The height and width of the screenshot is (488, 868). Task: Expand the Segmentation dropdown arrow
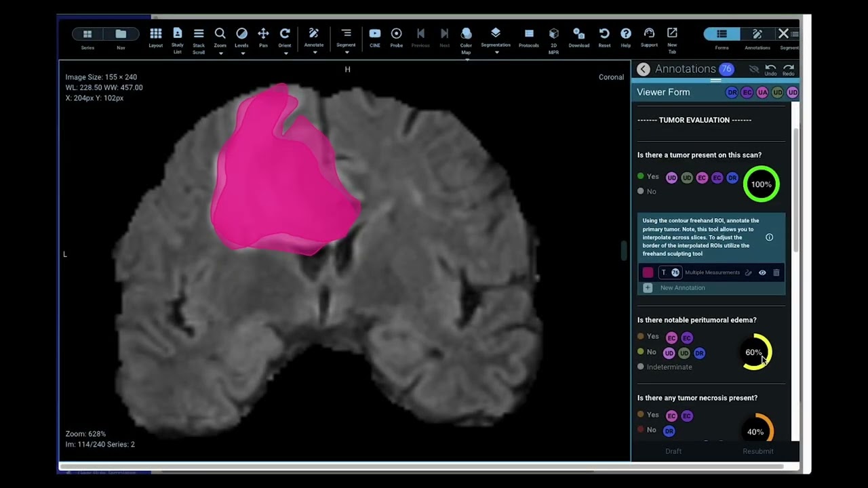click(x=496, y=53)
